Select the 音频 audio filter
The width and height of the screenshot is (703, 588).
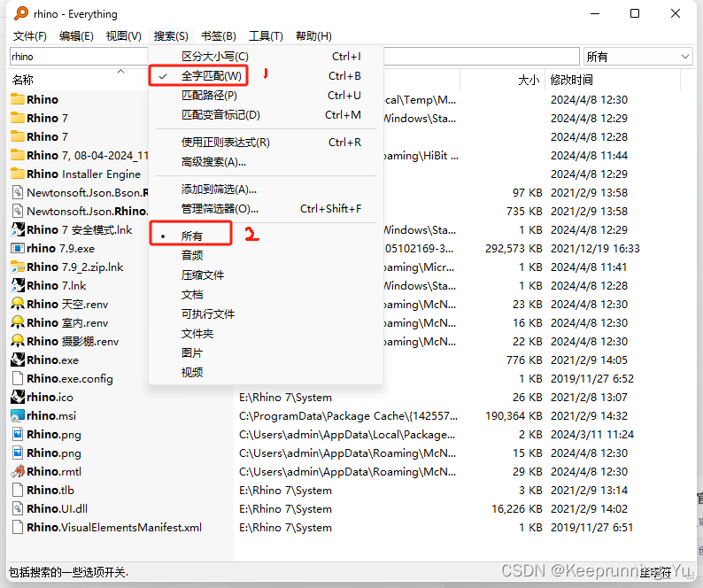pos(266,255)
